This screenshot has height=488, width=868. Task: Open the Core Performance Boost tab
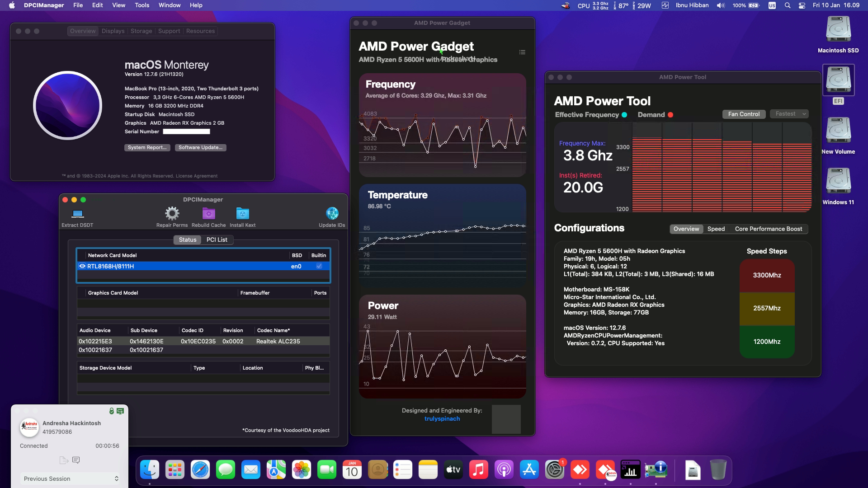[768, 229]
